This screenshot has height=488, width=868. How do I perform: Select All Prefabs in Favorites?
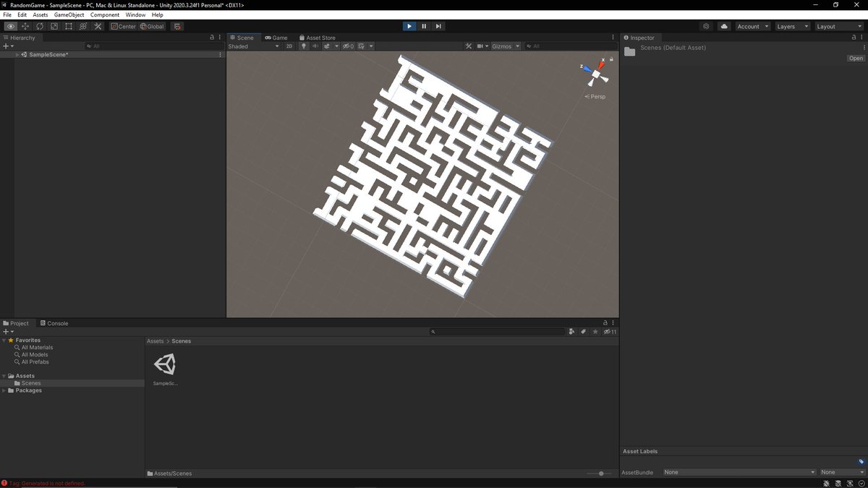35,361
